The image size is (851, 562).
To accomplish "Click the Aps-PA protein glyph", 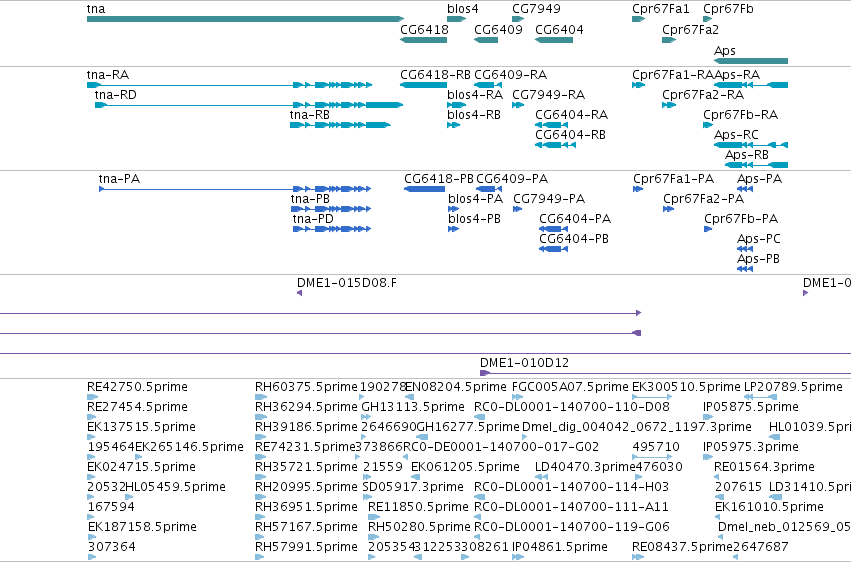I will (x=745, y=189).
